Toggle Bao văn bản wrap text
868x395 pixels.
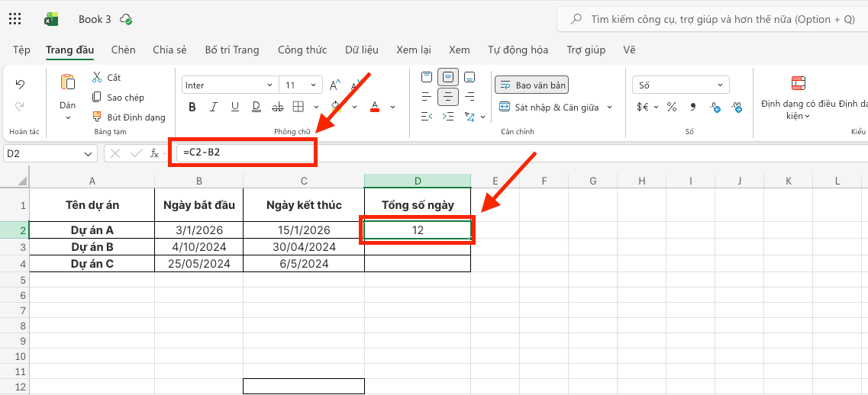(532, 85)
